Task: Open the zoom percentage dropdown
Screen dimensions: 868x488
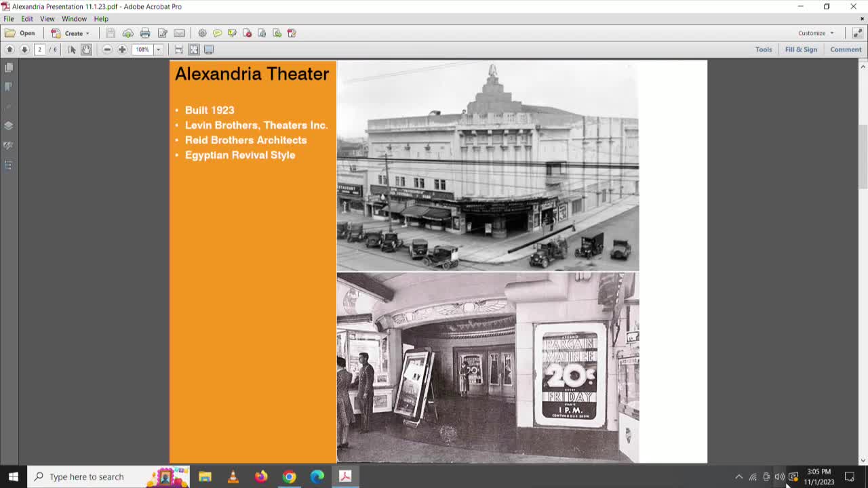Action: (158, 49)
